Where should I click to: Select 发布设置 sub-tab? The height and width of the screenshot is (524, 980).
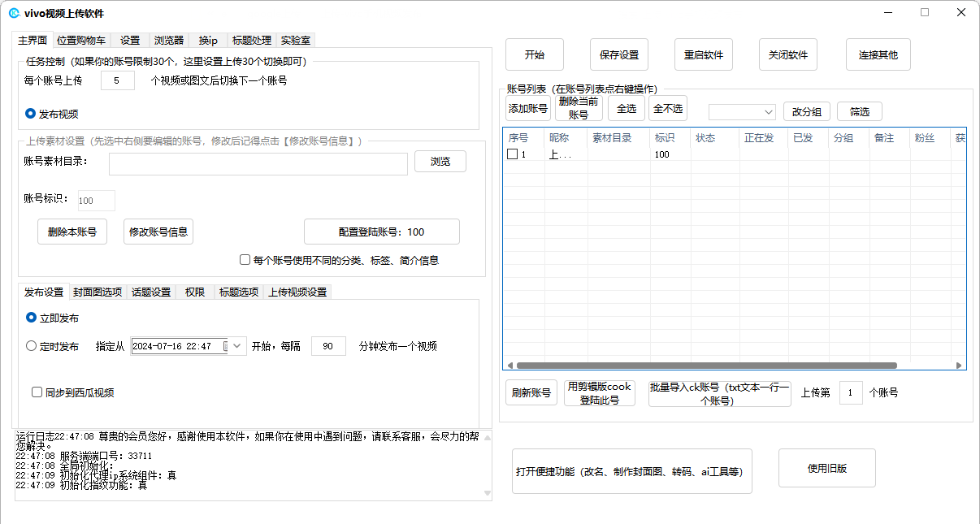(44, 292)
